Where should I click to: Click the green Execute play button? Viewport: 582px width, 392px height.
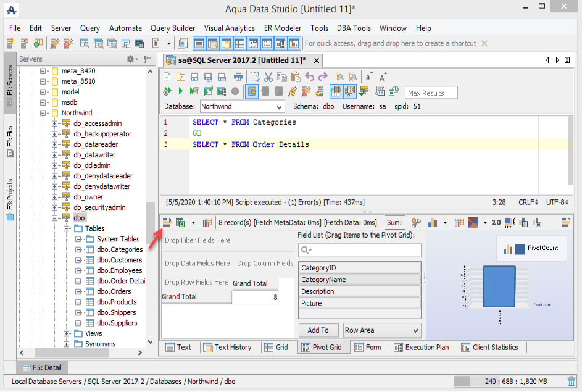click(180, 91)
